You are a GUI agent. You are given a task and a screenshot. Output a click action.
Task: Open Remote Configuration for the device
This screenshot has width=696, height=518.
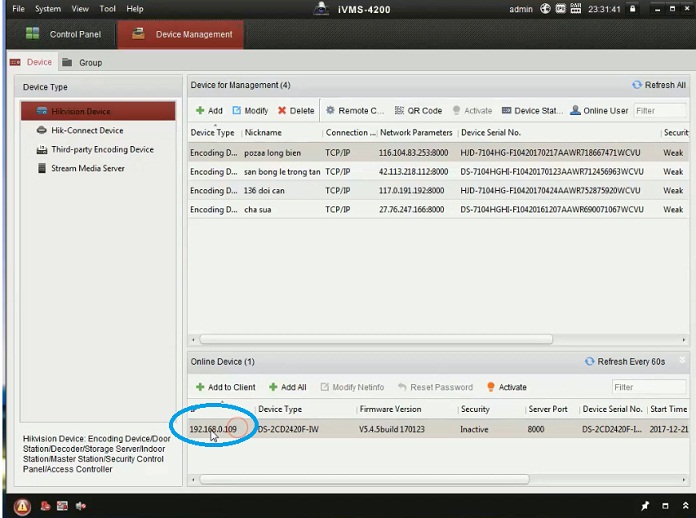pyautogui.click(x=355, y=111)
